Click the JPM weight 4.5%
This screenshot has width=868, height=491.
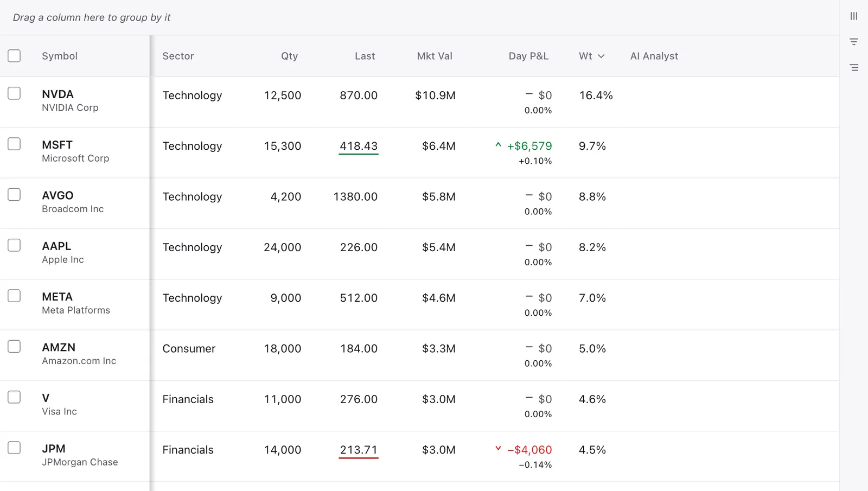click(x=592, y=450)
